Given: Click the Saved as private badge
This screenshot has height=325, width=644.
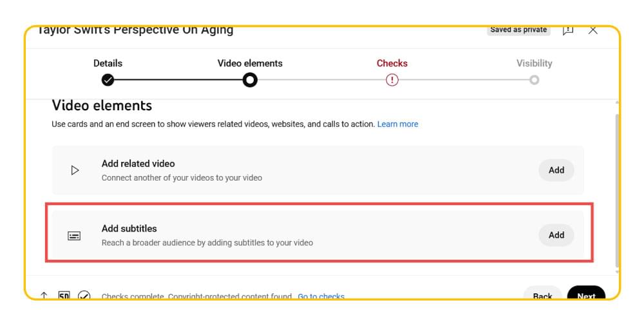Looking at the screenshot, I should 518,30.
